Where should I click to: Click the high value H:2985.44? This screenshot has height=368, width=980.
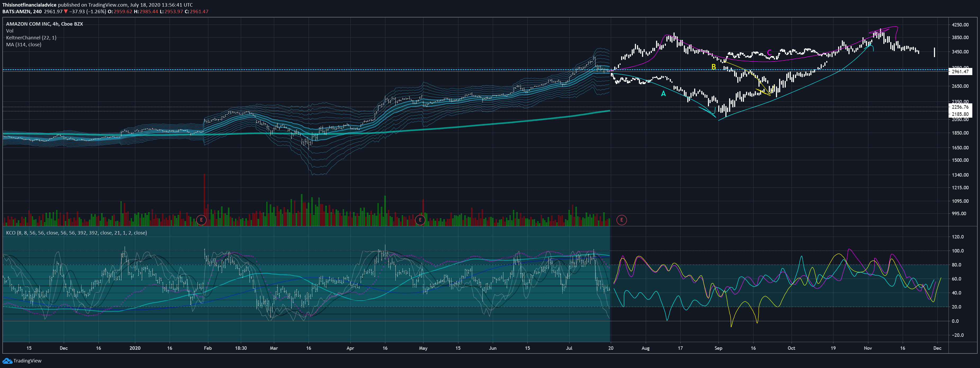click(x=146, y=11)
